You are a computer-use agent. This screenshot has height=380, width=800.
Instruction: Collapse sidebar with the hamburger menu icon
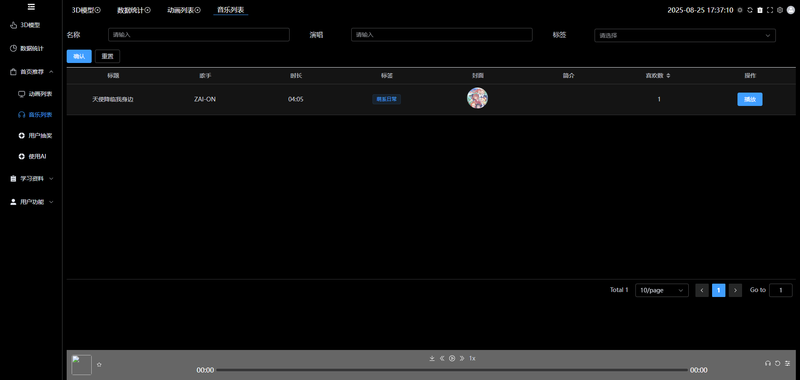click(31, 7)
